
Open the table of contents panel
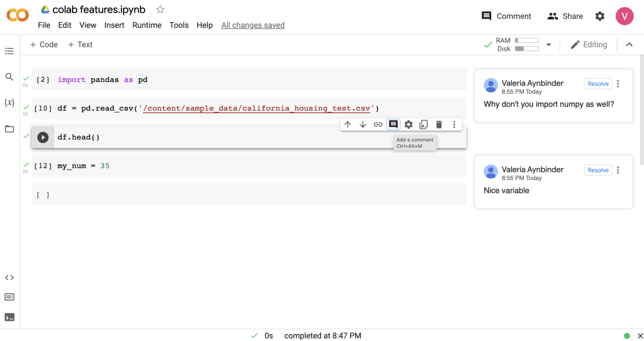9,51
